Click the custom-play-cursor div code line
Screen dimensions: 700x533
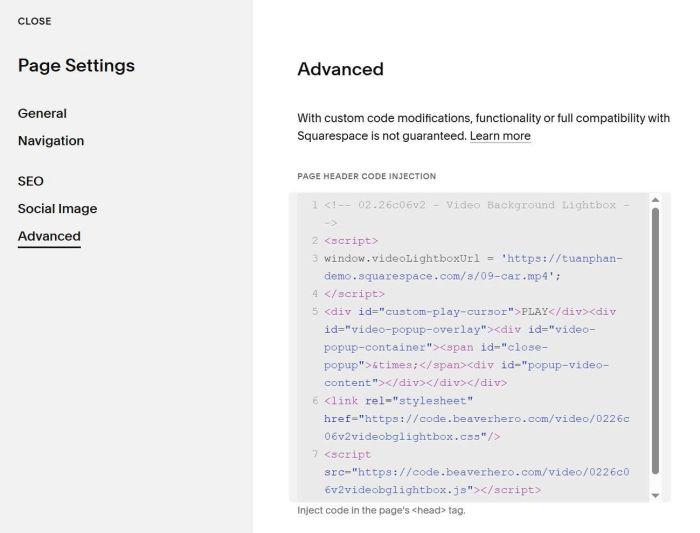coord(420,311)
